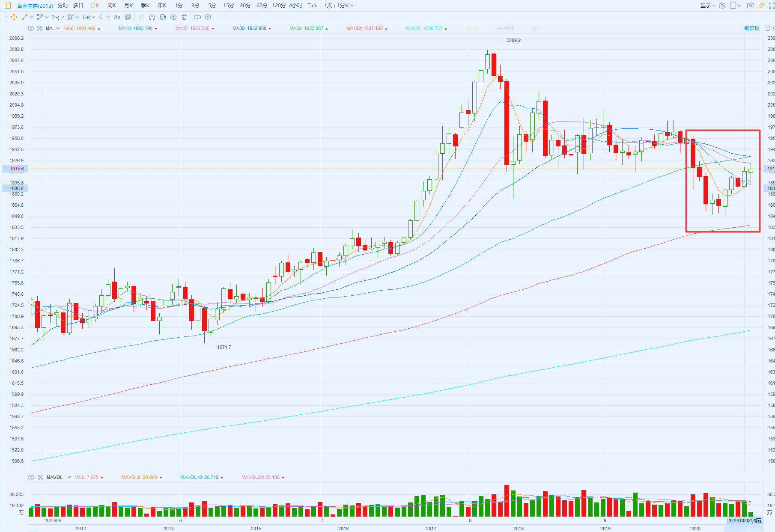The image size is (775, 532).
Task: Open the 显示 display dropdown
Action: (707, 6)
